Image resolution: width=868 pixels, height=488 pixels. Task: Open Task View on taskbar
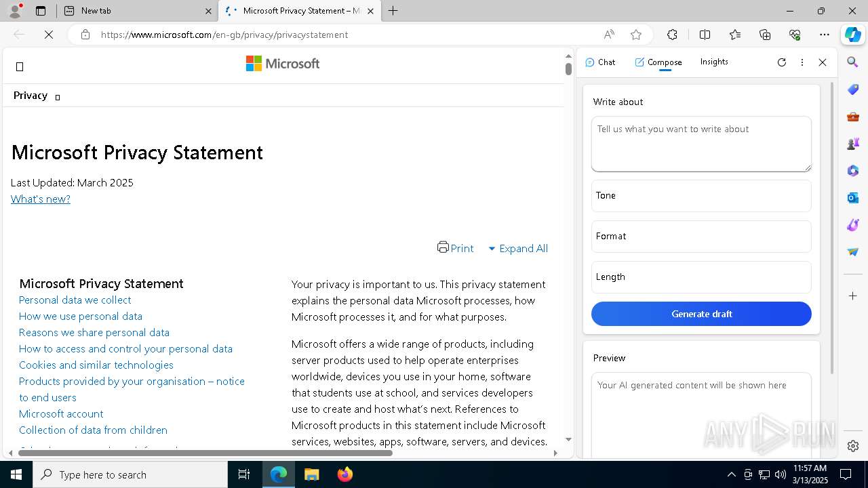click(244, 474)
